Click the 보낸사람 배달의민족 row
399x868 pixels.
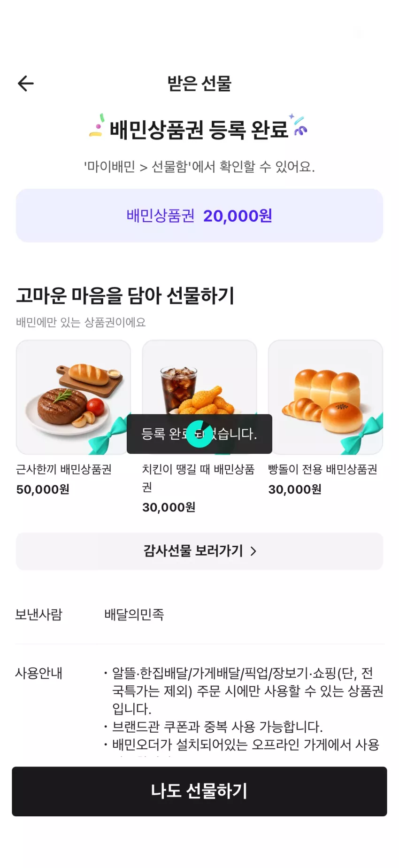199,614
